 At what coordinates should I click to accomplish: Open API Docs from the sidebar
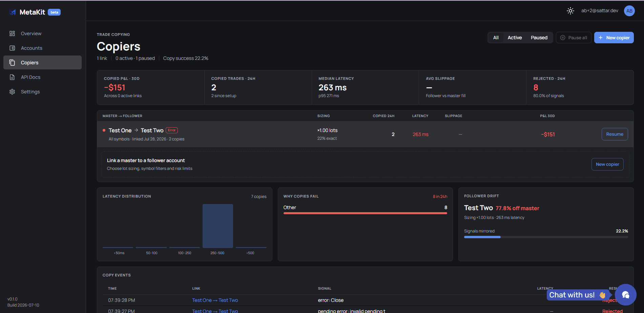[42, 77]
